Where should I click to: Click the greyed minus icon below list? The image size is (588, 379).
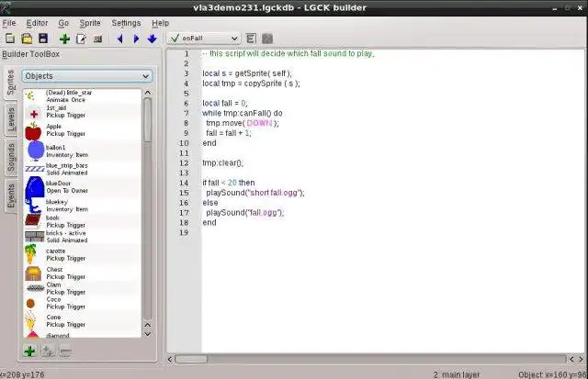coord(65,351)
